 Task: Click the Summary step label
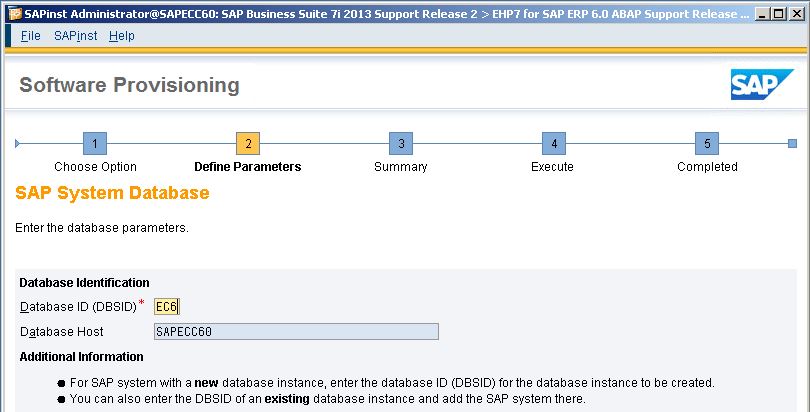click(401, 167)
